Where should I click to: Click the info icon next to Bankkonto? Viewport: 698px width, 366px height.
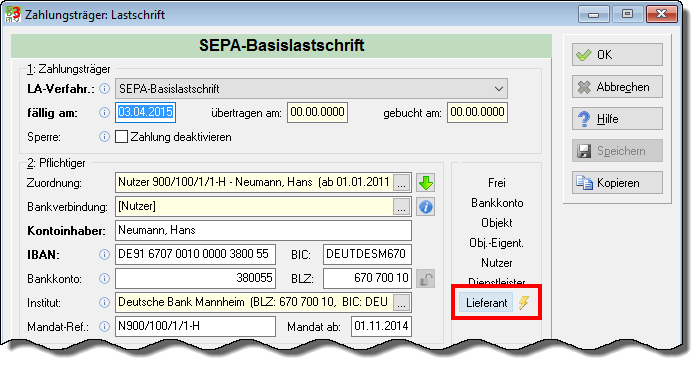click(x=104, y=279)
